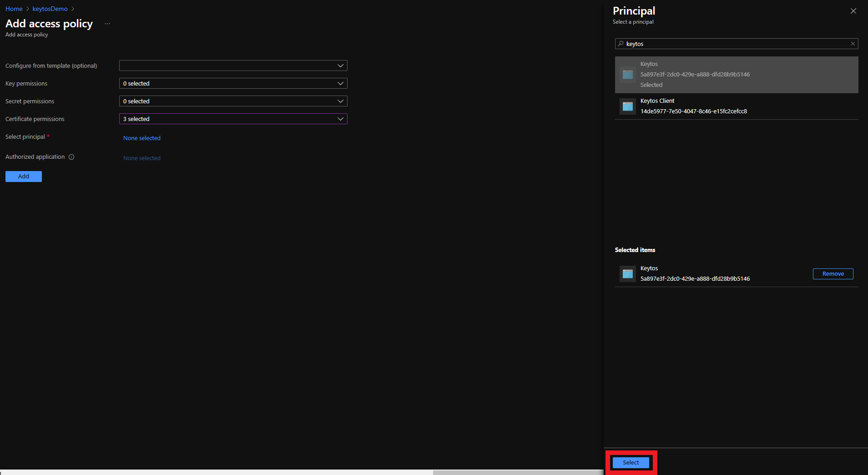Click the Keytos icon under Selected items
This screenshot has height=475, width=868.
coord(628,274)
